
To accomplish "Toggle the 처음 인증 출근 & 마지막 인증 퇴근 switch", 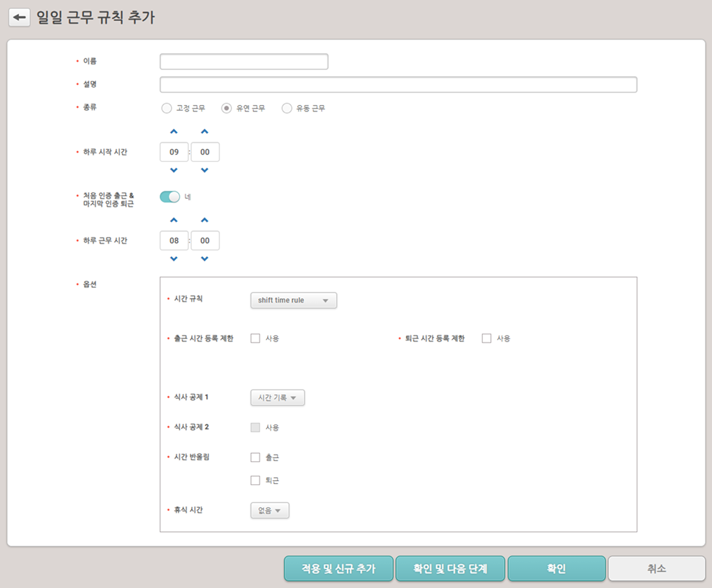I will tap(170, 196).
